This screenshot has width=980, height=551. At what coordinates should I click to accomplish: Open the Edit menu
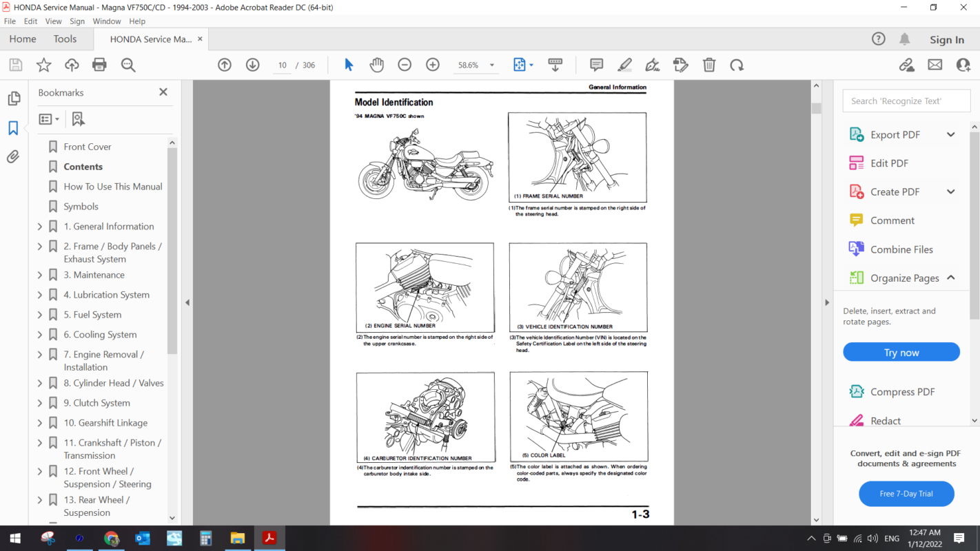(30, 21)
